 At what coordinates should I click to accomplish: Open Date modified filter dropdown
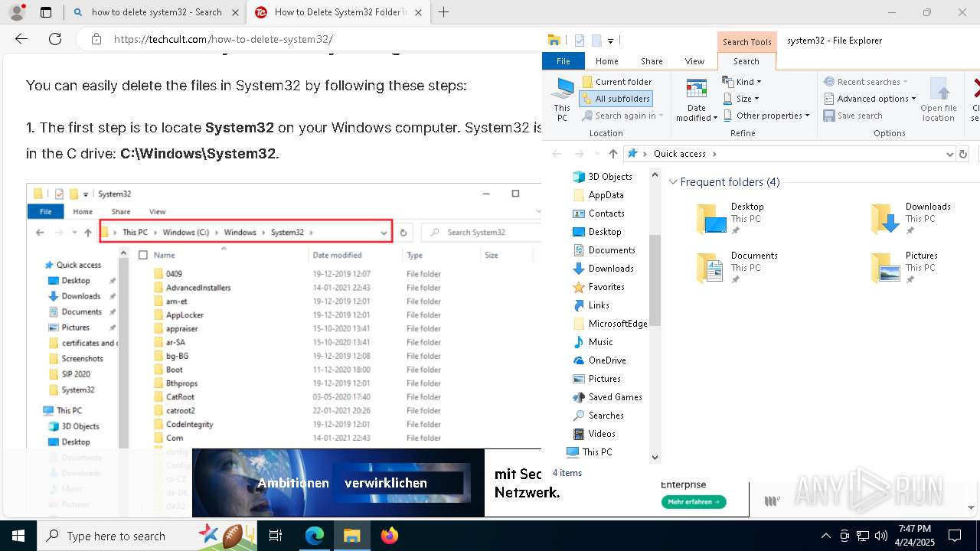point(697,99)
